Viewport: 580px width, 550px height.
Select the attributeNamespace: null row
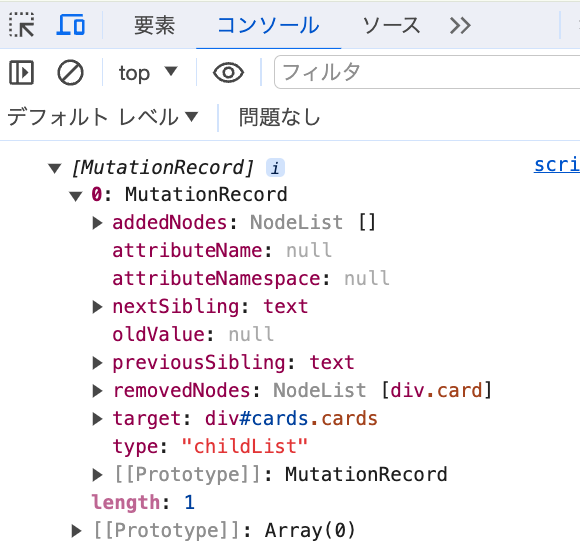250,279
